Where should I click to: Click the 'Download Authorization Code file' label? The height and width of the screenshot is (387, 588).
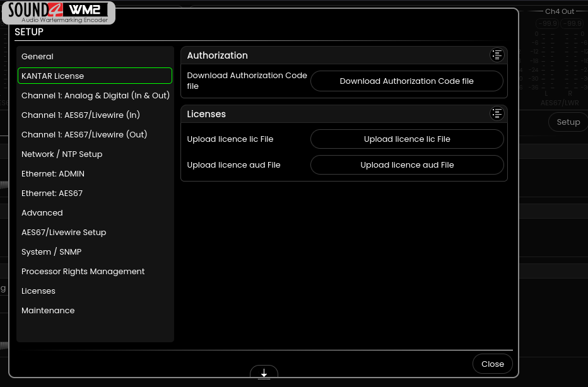247,81
